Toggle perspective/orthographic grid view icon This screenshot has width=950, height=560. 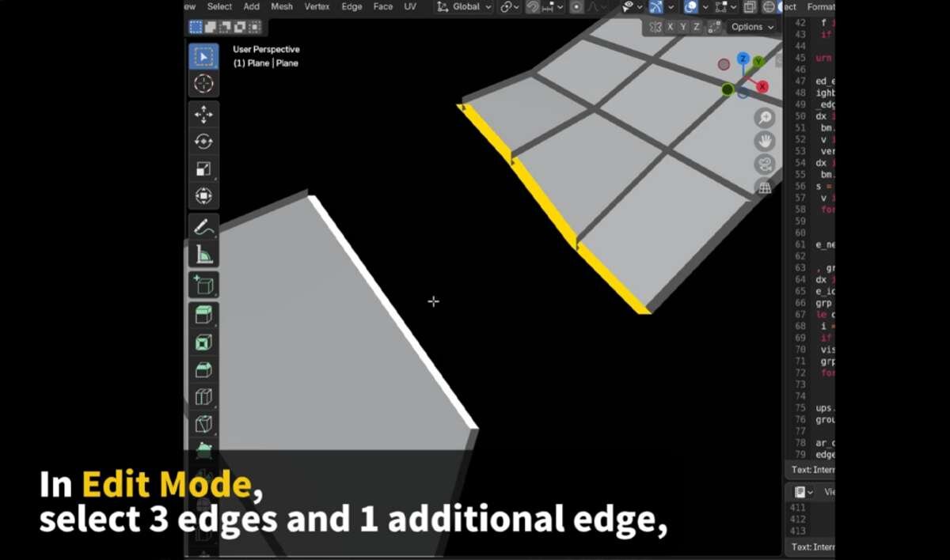point(765,187)
